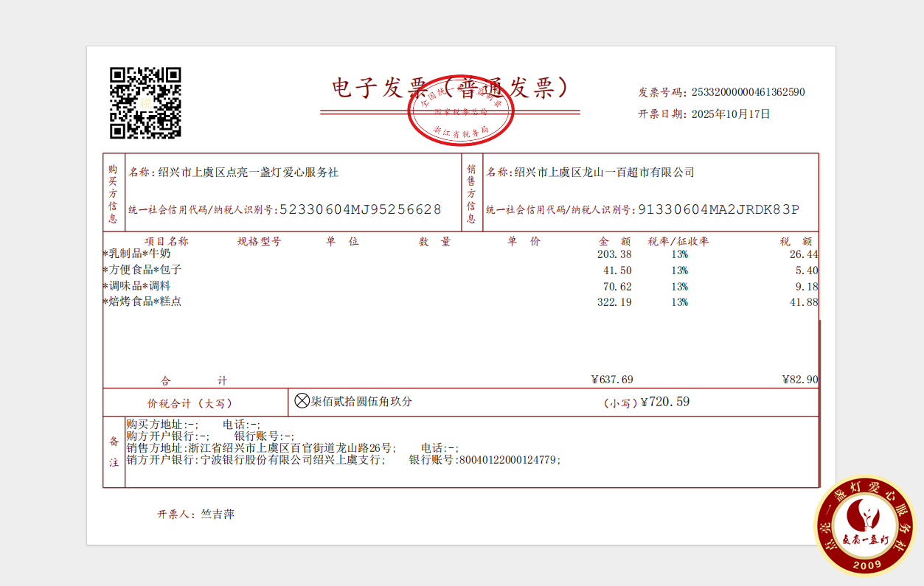Click the grand total ¥720.59
Screen dimensions: 924x586
tap(665, 402)
